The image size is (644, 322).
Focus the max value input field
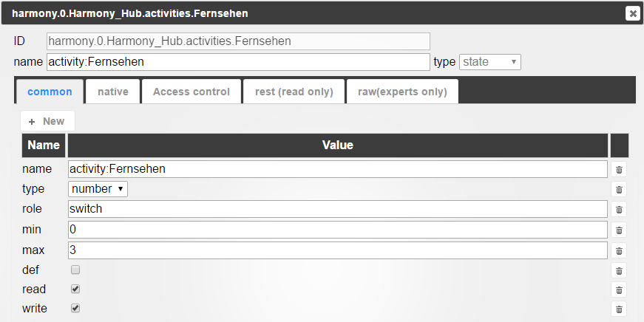[337, 250]
